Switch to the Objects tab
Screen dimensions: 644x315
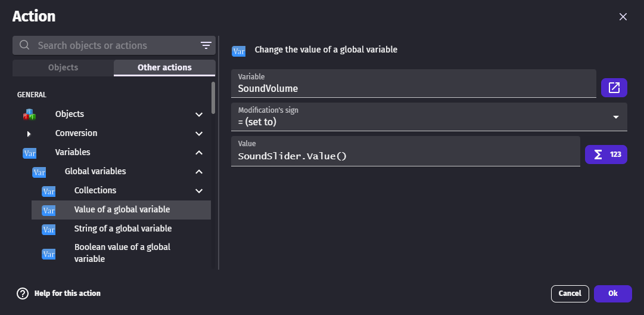coord(63,67)
